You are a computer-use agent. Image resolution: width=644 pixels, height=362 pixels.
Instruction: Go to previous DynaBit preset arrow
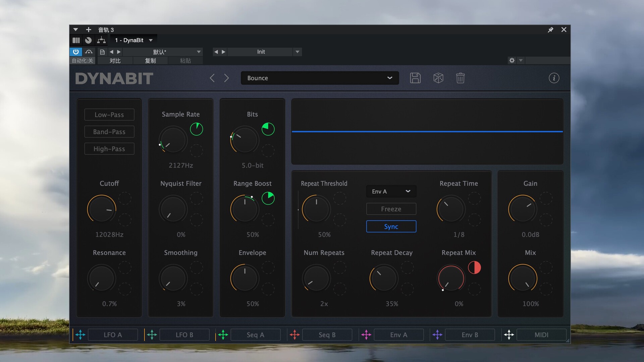(x=212, y=78)
